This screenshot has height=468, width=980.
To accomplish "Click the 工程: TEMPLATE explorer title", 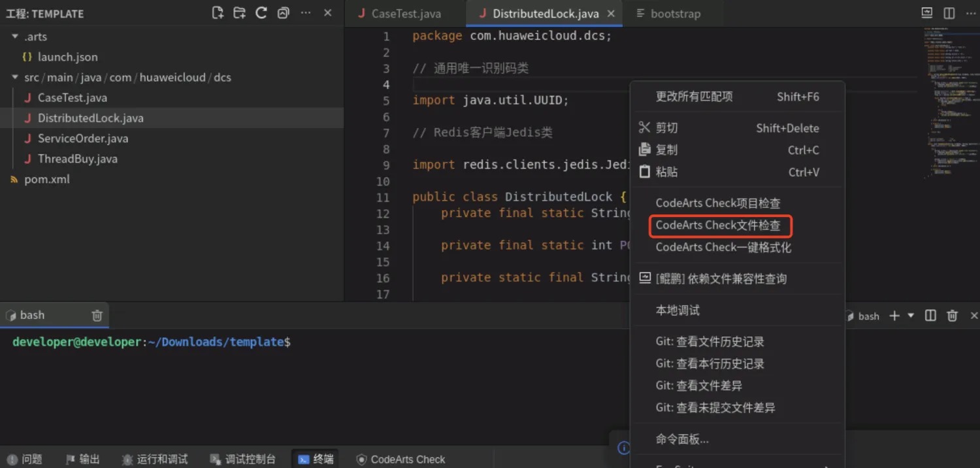I will pyautogui.click(x=45, y=14).
